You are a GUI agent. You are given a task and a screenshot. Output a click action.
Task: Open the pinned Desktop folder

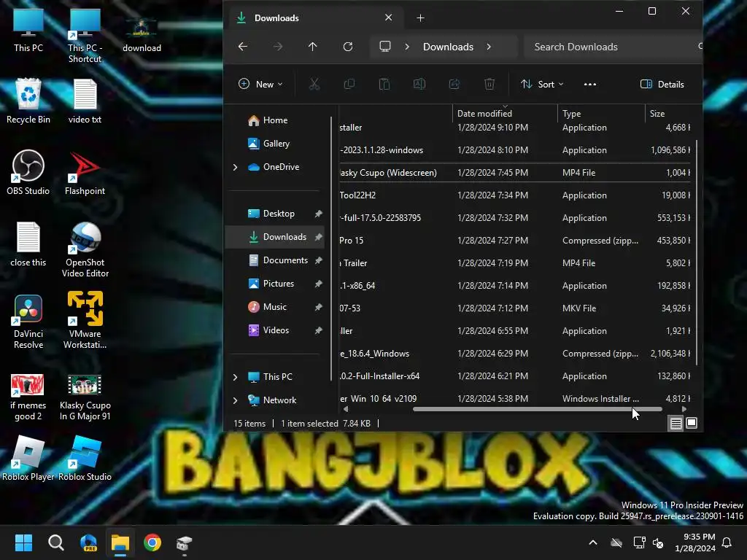279,214
